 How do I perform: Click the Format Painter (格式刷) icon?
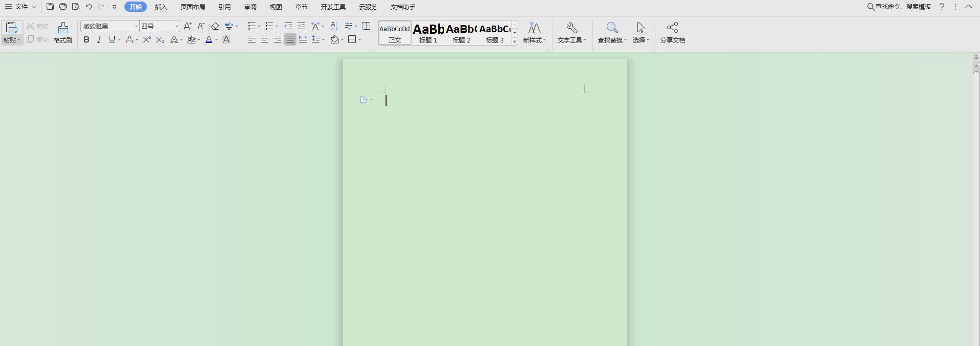pyautogui.click(x=63, y=32)
